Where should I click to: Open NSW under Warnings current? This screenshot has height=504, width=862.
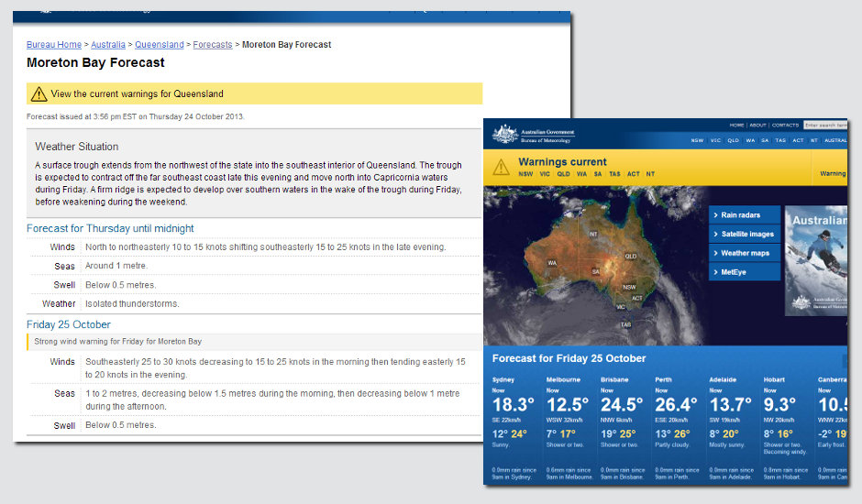point(525,174)
